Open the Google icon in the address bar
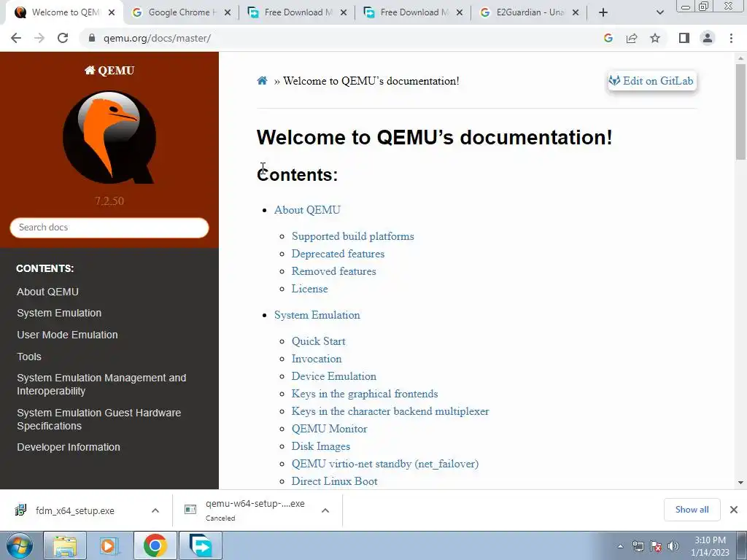747x560 pixels. point(608,38)
